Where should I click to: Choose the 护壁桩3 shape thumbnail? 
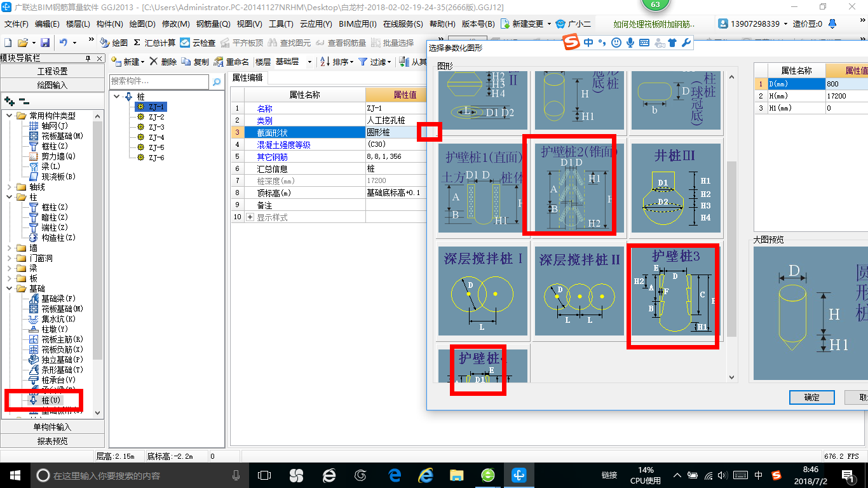coord(675,291)
